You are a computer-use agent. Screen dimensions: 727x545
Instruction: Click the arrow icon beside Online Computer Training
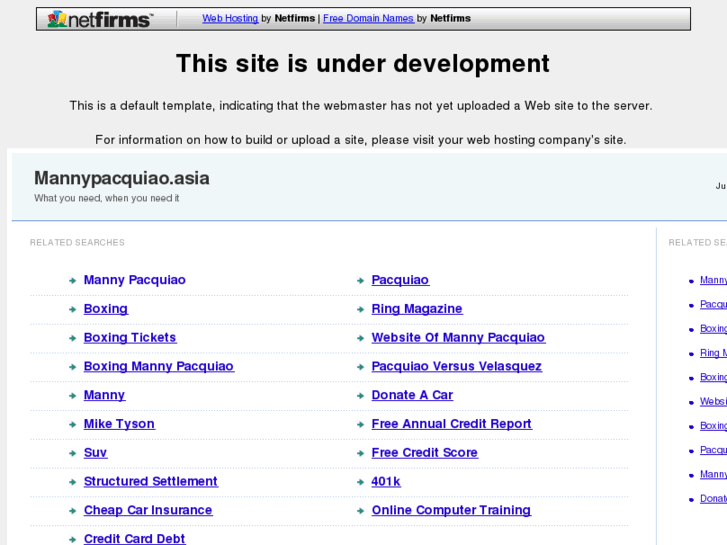click(x=360, y=511)
